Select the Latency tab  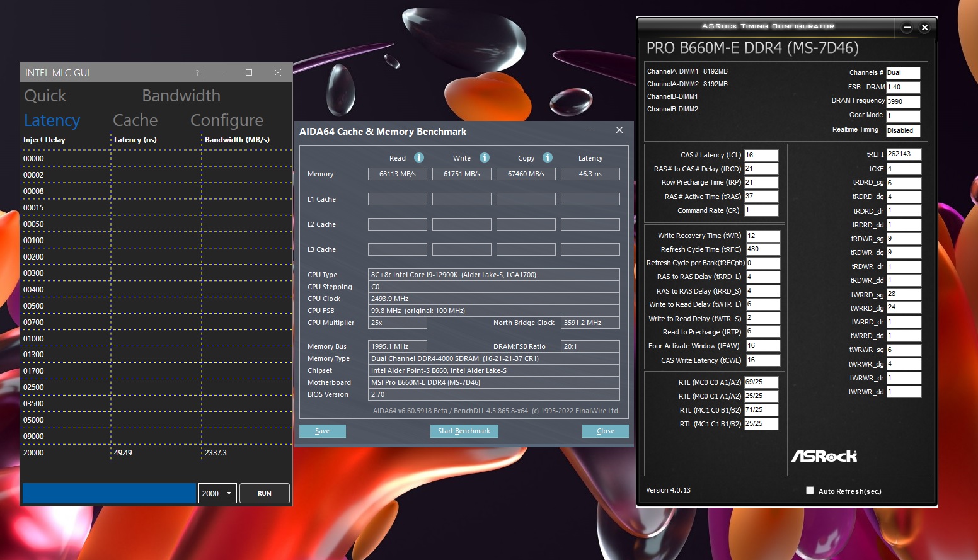pos(52,120)
